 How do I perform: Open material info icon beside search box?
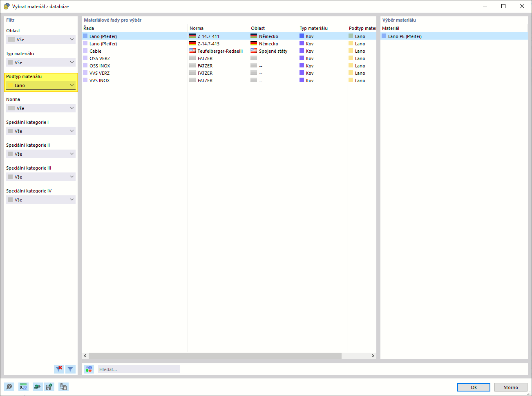tap(89, 369)
